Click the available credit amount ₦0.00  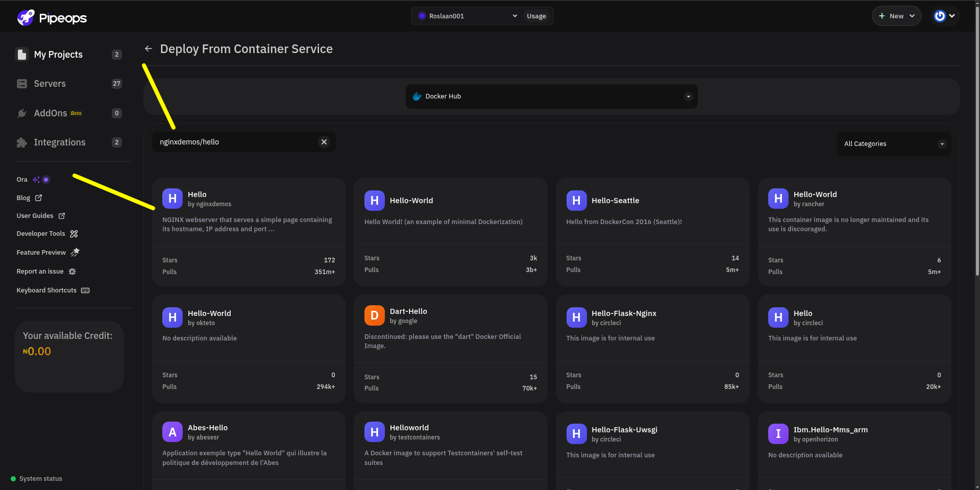37,351
